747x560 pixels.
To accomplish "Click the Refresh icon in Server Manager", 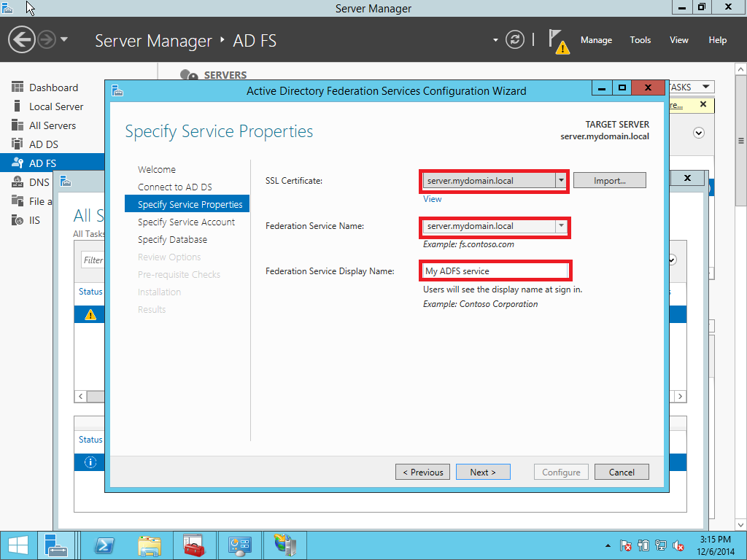I will (x=514, y=40).
